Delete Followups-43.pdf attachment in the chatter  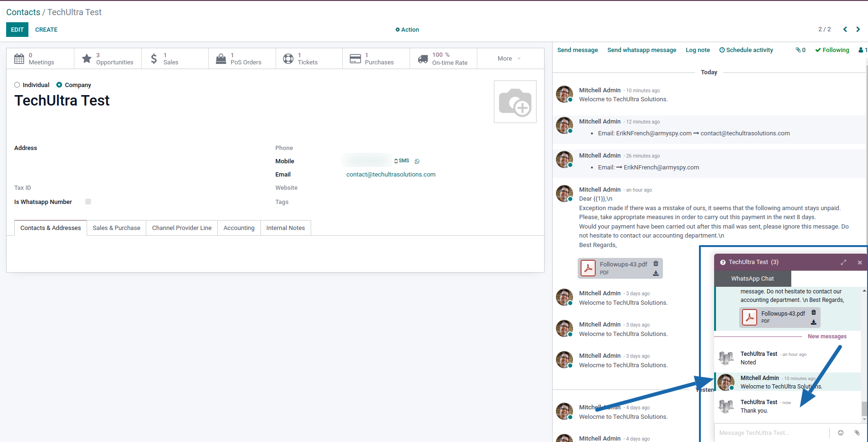point(655,264)
